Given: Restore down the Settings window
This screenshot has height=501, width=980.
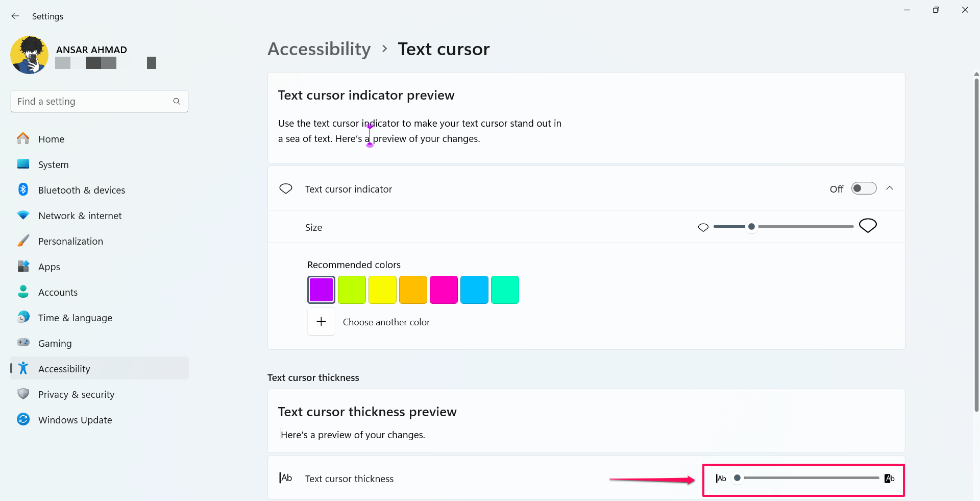Looking at the screenshot, I should coord(936,10).
